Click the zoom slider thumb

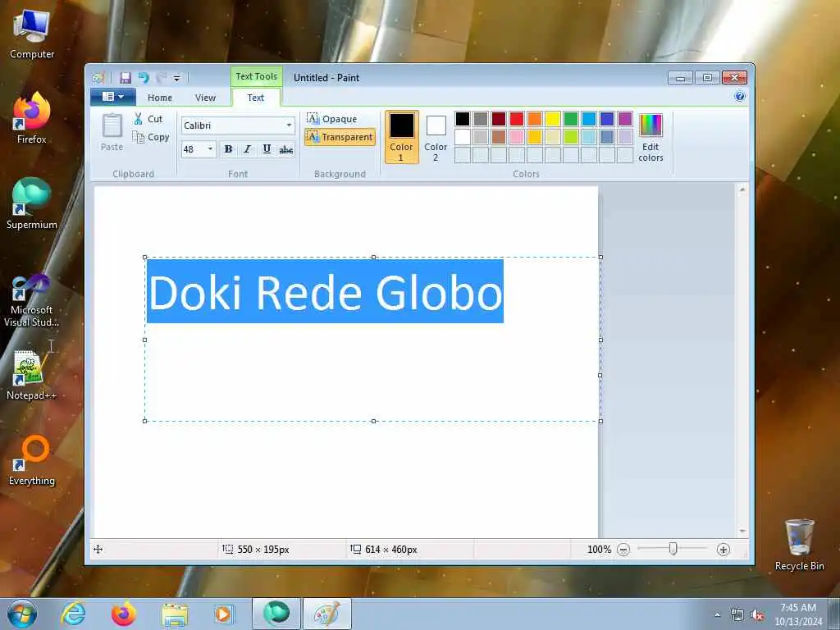tap(673, 549)
